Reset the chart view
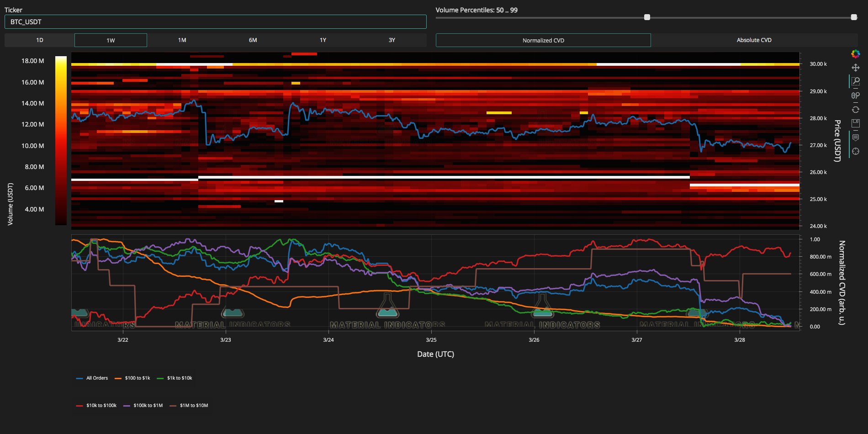 pyautogui.click(x=856, y=110)
